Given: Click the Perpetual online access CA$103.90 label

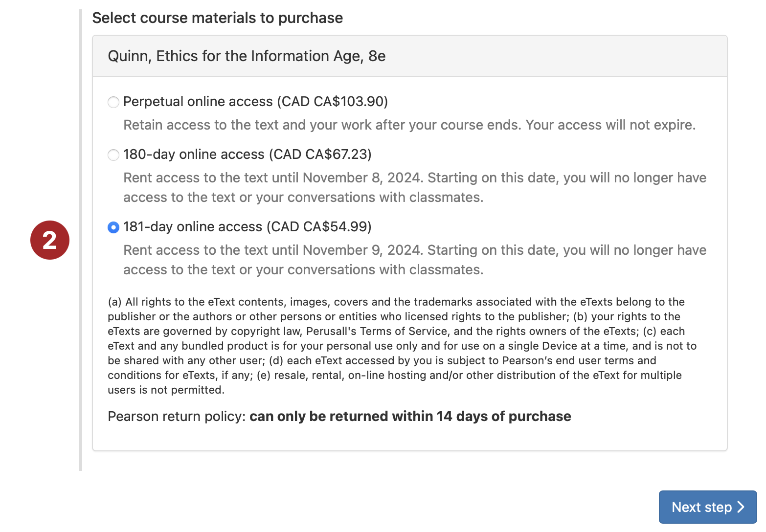Looking at the screenshot, I should click(x=255, y=101).
